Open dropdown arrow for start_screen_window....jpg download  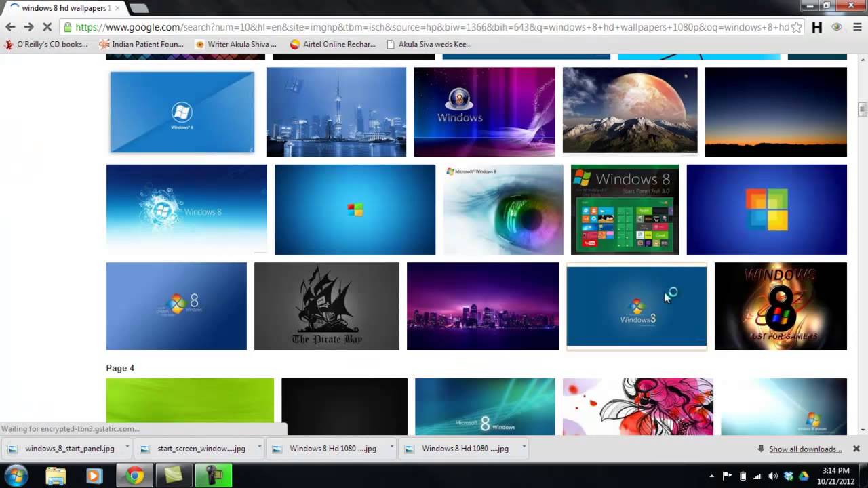tap(260, 448)
